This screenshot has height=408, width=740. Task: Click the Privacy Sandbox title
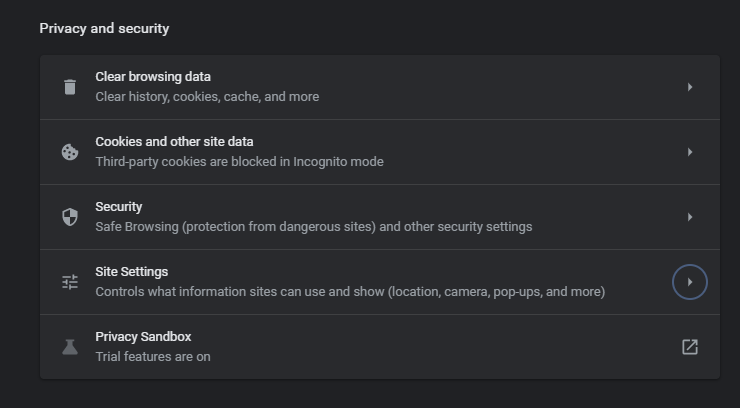point(143,337)
